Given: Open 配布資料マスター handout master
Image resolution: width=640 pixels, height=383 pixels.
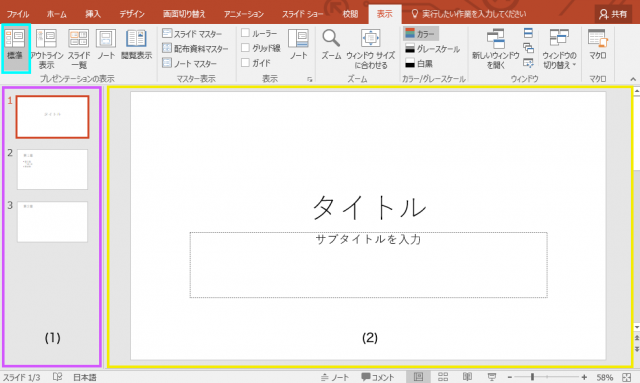Looking at the screenshot, I should point(195,48).
